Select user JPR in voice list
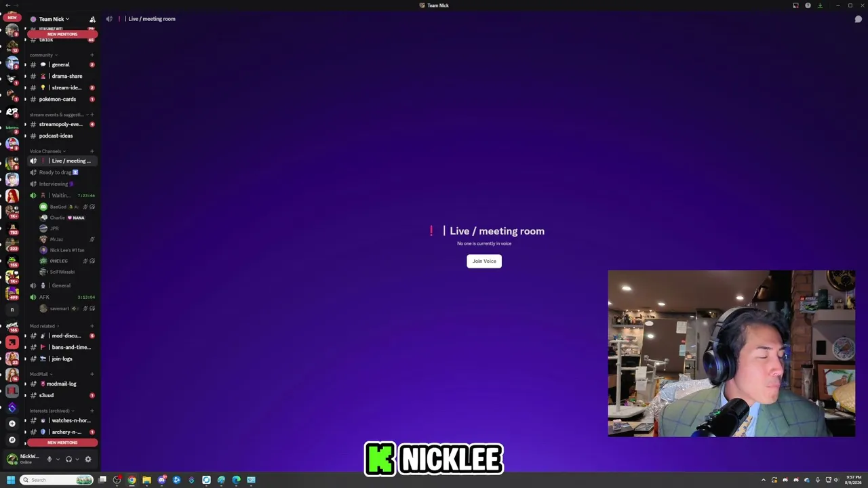This screenshot has width=868, height=488. [x=67, y=228]
